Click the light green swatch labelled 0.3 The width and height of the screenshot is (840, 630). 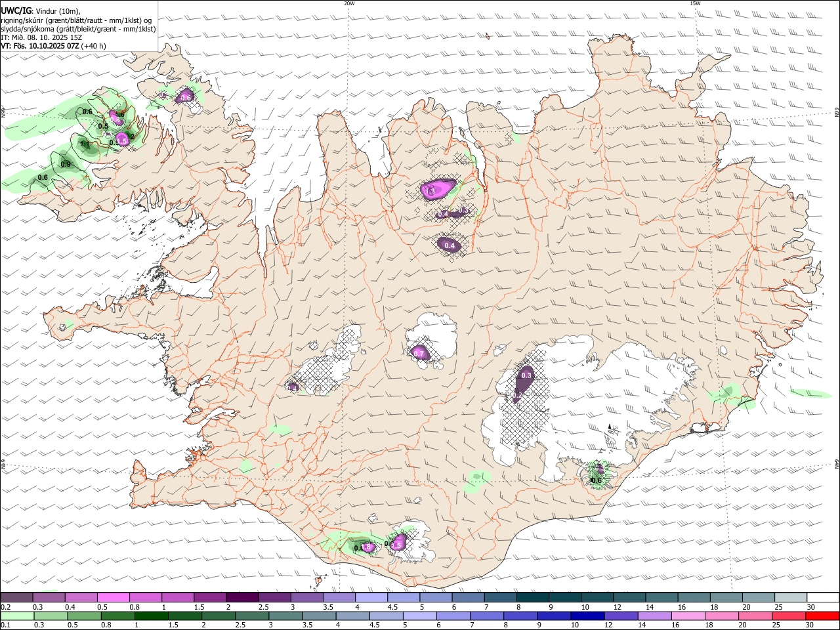pyautogui.click(x=51, y=616)
